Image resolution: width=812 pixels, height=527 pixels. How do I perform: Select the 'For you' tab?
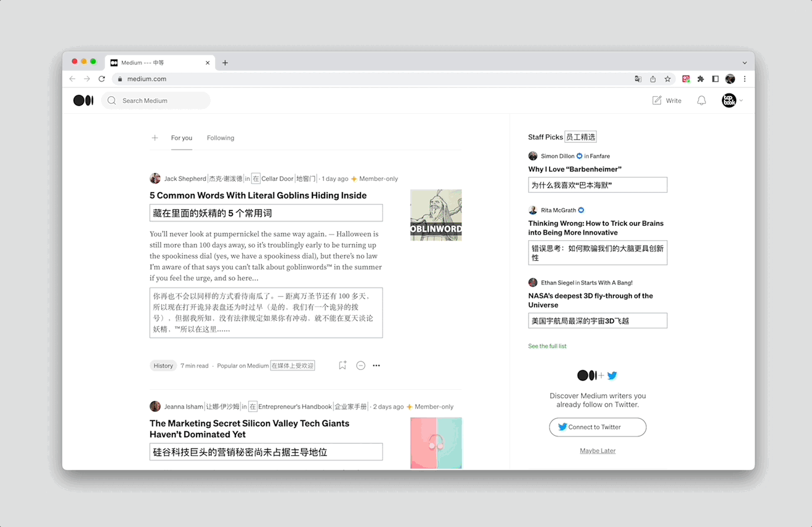(181, 138)
